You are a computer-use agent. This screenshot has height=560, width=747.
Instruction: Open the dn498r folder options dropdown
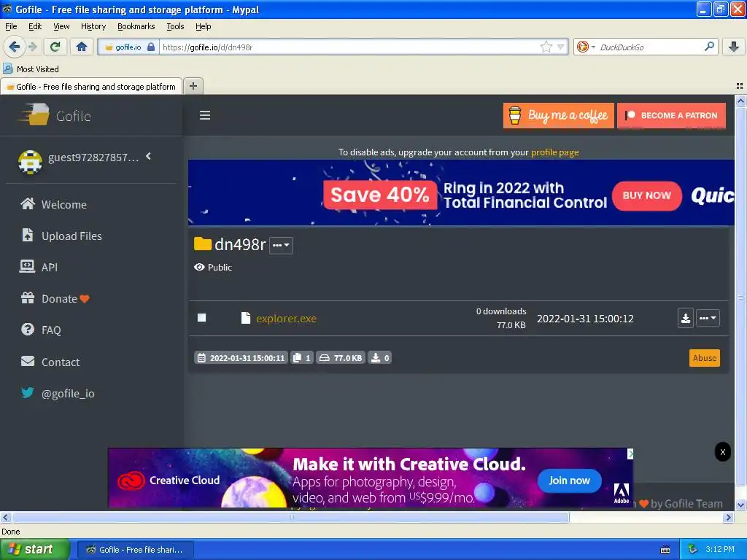click(x=281, y=245)
